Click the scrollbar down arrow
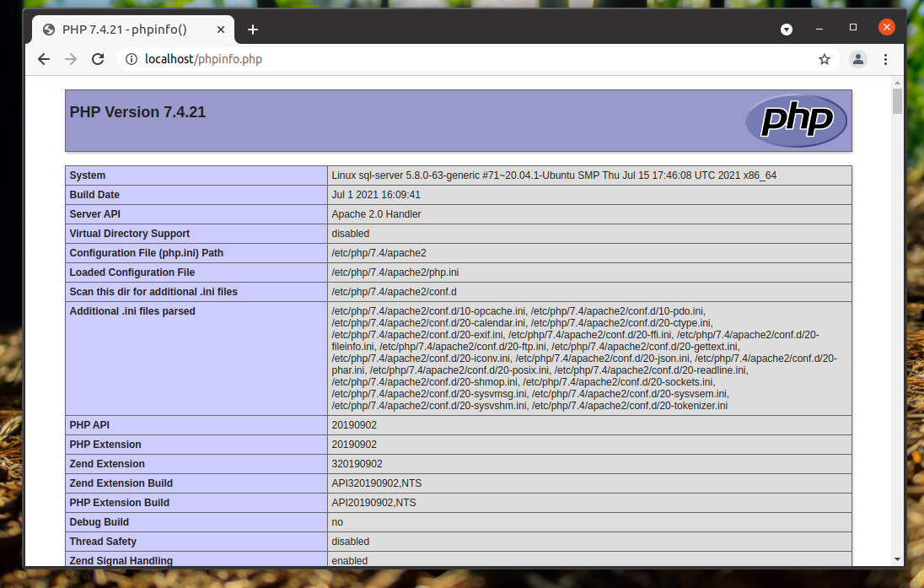 pyautogui.click(x=897, y=559)
